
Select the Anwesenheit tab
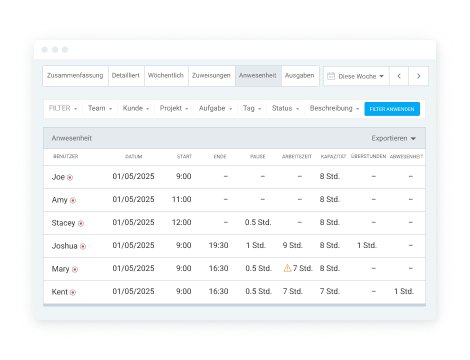(258, 76)
